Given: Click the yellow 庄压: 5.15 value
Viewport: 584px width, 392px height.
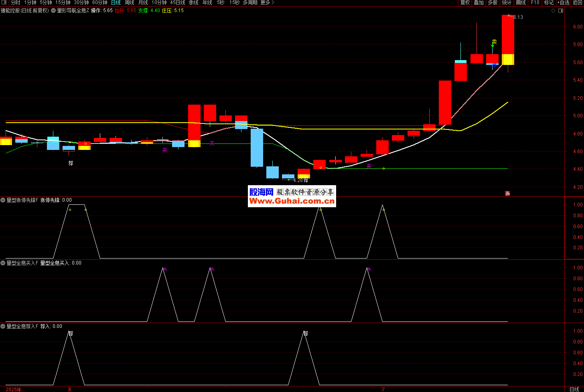Looking at the screenshot, I should click(173, 11).
